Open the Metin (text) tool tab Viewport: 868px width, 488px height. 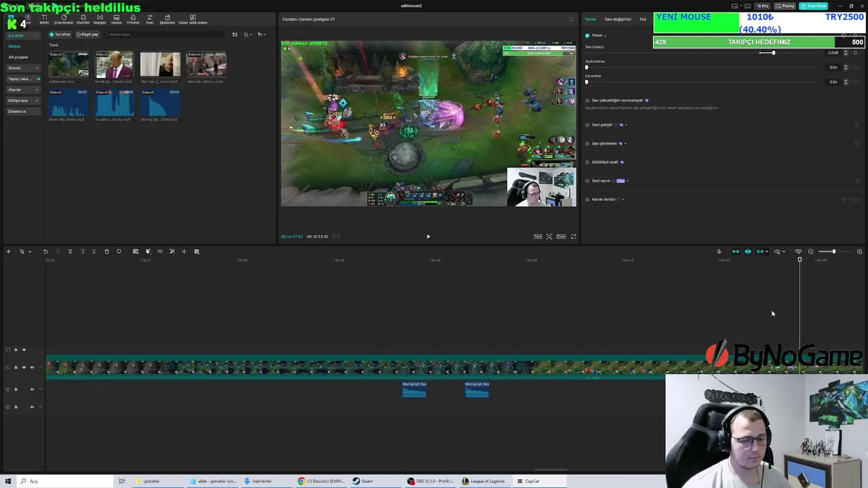tap(44, 19)
